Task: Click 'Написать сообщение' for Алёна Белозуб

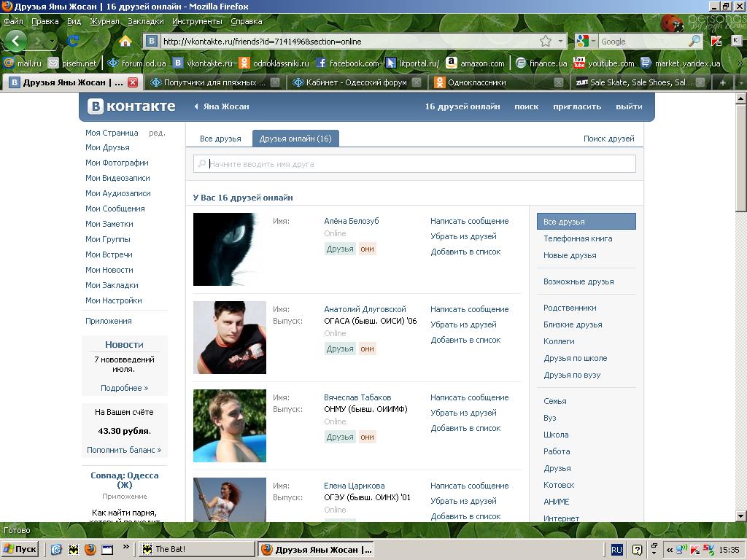Action: point(469,221)
